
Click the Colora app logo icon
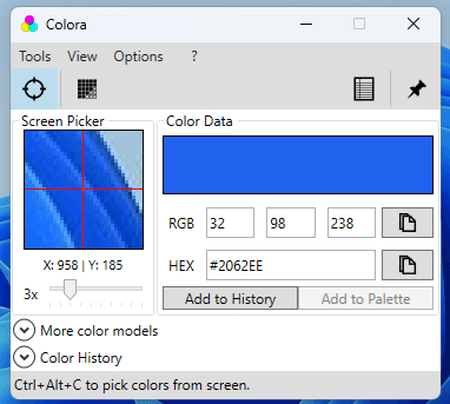(x=29, y=24)
